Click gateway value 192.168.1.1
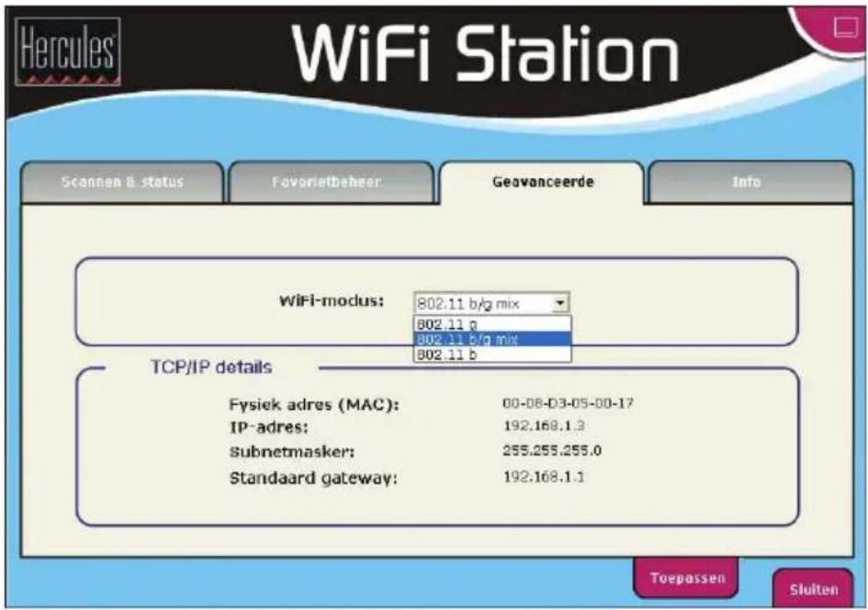868x610 pixels. [544, 477]
